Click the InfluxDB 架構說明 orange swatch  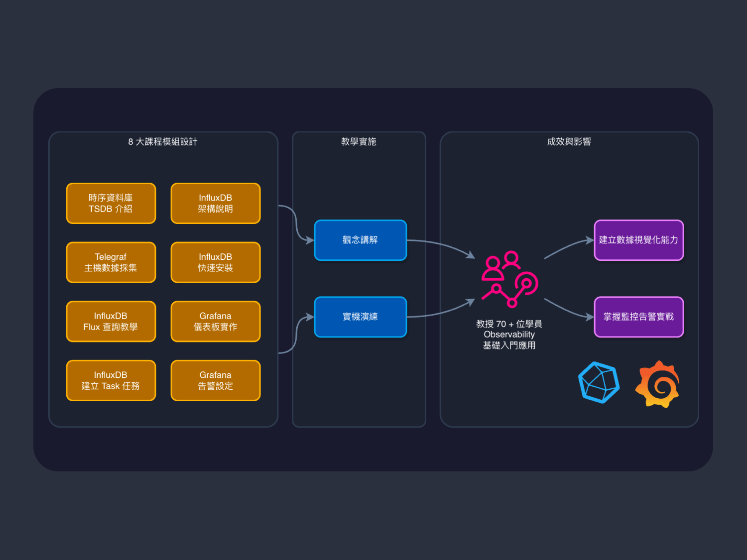point(215,203)
